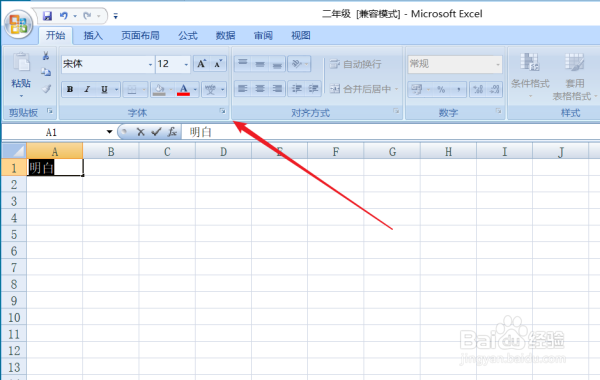The image size is (600, 380).
Task: Align text to the top
Action: click(243, 64)
